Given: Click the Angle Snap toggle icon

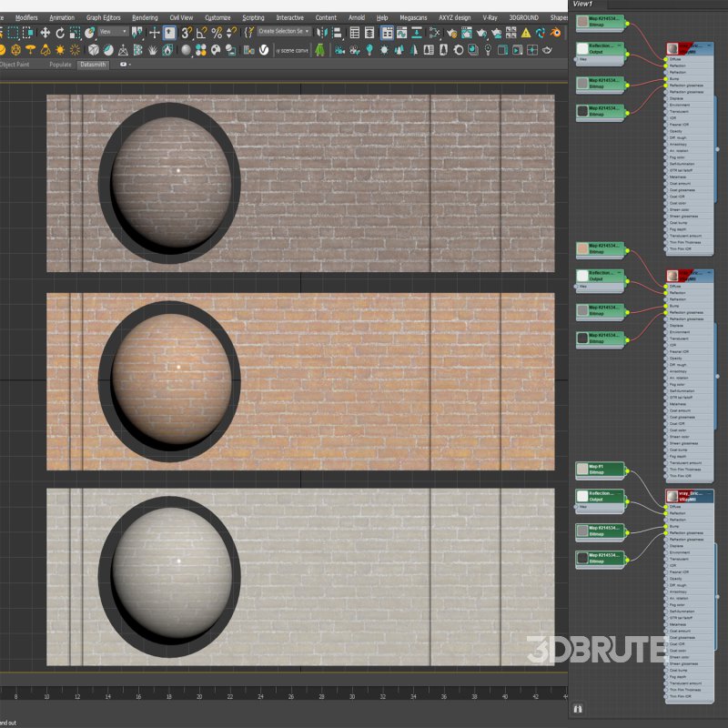Looking at the screenshot, I should pos(201,33).
